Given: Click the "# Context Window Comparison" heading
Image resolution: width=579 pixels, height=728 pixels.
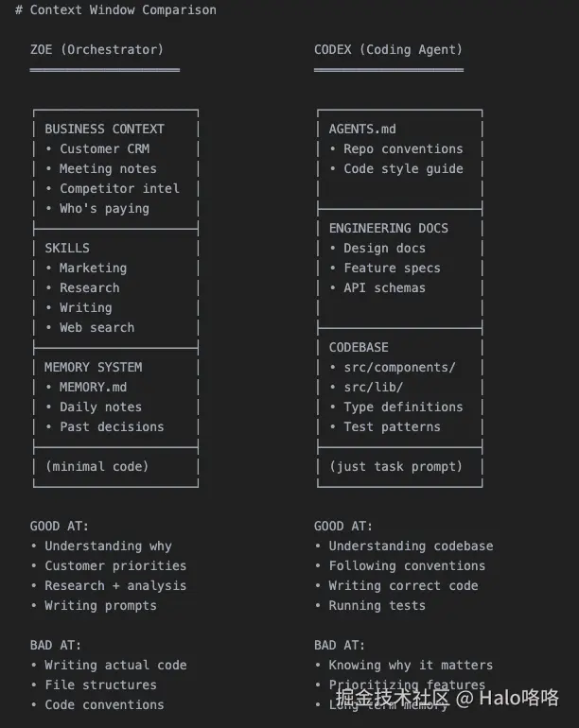Looking at the screenshot, I should click(x=115, y=10).
